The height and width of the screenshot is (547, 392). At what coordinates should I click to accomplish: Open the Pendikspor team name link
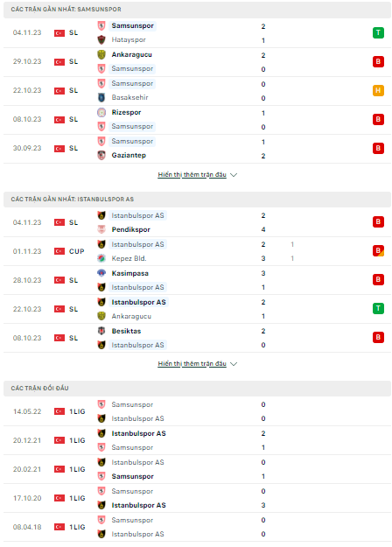click(x=130, y=229)
